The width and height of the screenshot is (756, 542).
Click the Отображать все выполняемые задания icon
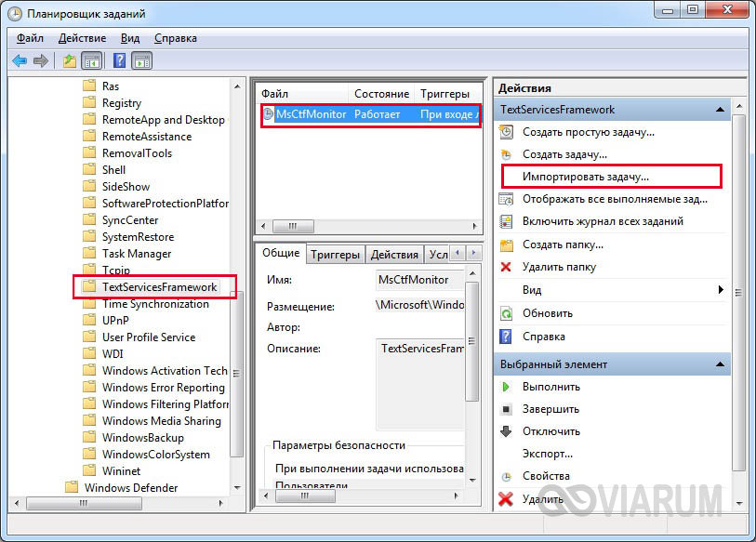click(506, 199)
